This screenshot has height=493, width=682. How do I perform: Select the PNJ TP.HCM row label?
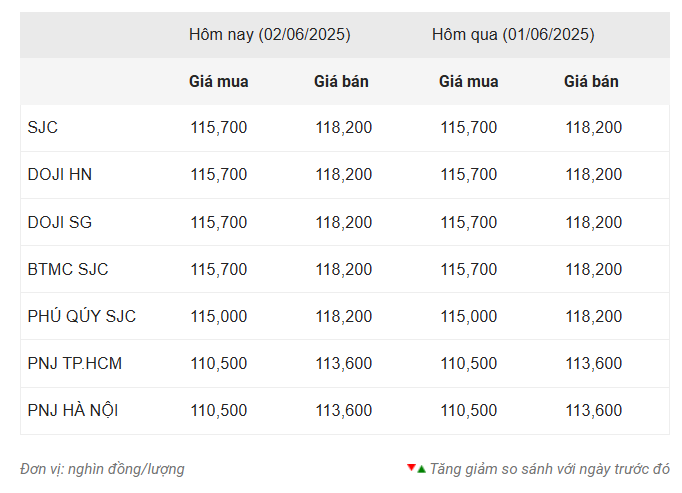(x=75, y=363)
